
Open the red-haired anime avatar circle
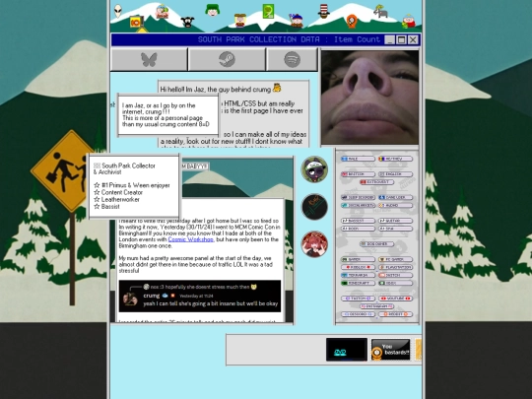[x=314, y=244]
